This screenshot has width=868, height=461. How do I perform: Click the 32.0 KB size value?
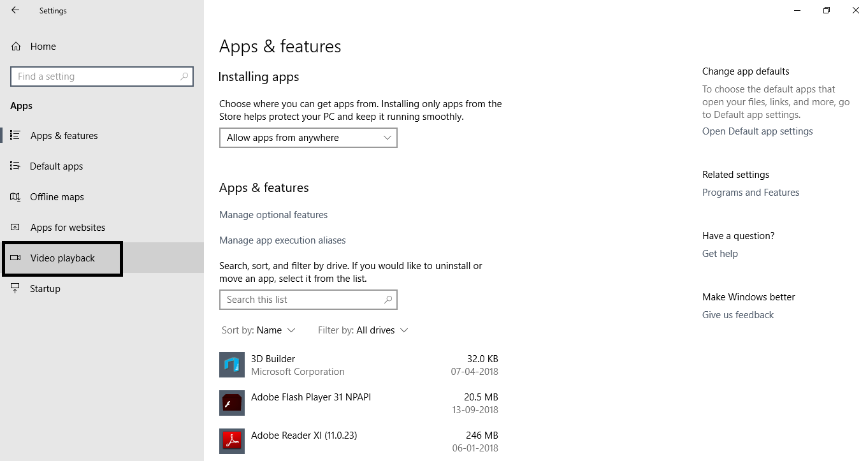[x=482, y=359]
